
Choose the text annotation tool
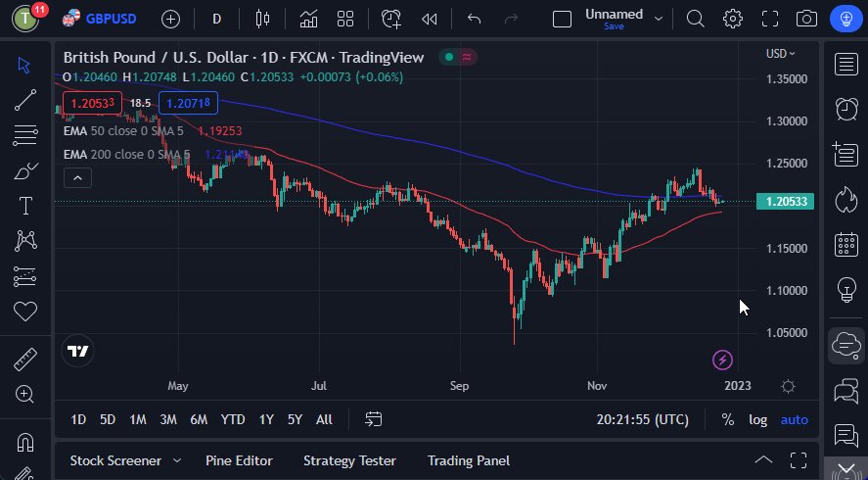24,206
